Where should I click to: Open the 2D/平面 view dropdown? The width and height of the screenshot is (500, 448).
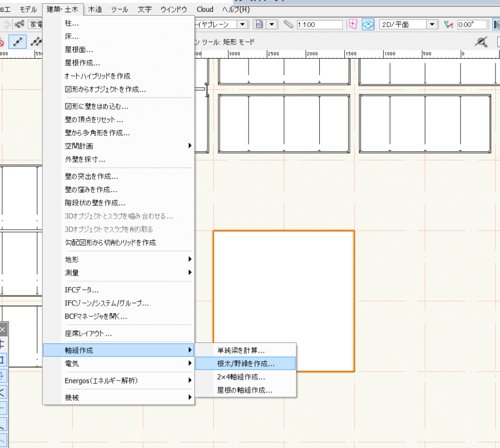(x=432, y=24)
